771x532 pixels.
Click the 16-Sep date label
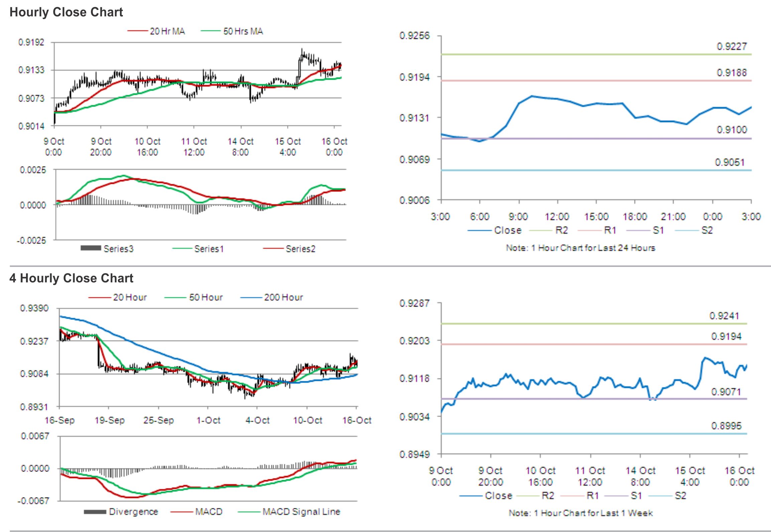tap(60, 420)
